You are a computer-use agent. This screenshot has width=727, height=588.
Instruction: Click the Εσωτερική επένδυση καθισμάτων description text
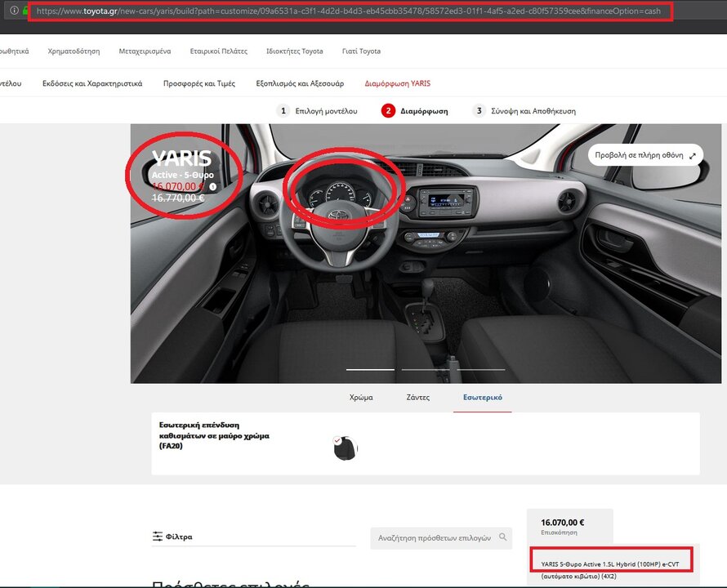click(214, 435)
